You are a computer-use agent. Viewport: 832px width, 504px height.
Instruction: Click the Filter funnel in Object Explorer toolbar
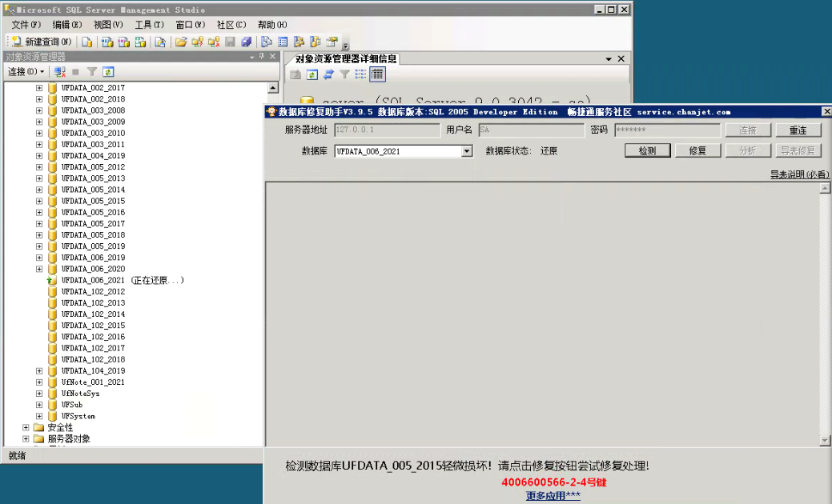[92, 71]
